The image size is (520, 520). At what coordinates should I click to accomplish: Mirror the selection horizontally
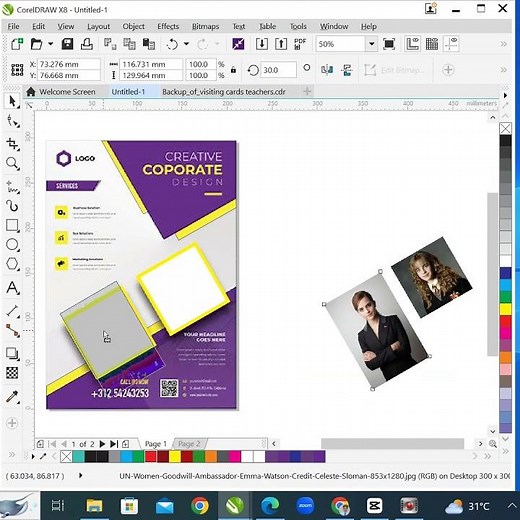coord(327,70)
